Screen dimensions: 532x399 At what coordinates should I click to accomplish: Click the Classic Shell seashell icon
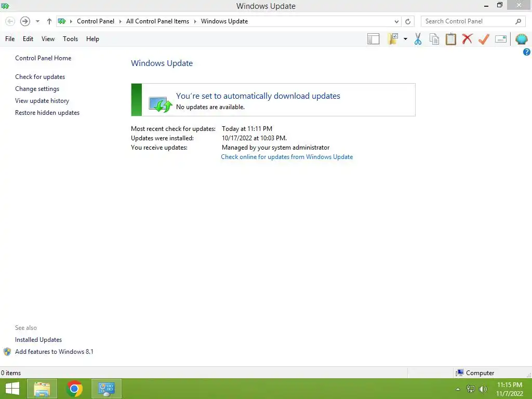(521, 39)
